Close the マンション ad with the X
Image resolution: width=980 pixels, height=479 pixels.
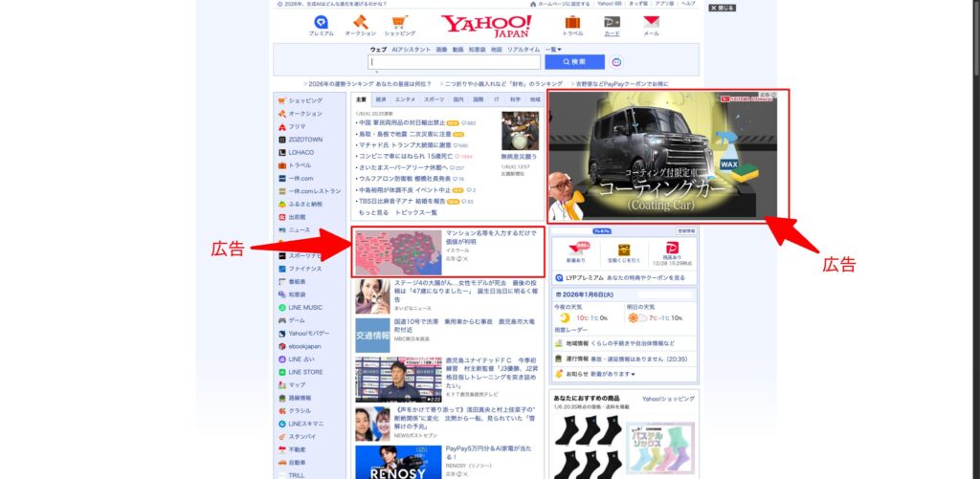466,259
